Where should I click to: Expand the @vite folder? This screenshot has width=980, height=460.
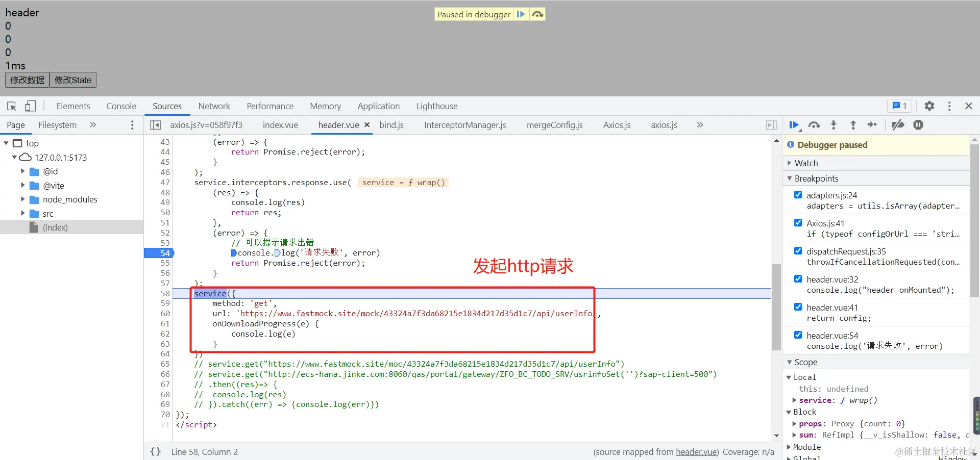tap(22, 185)
